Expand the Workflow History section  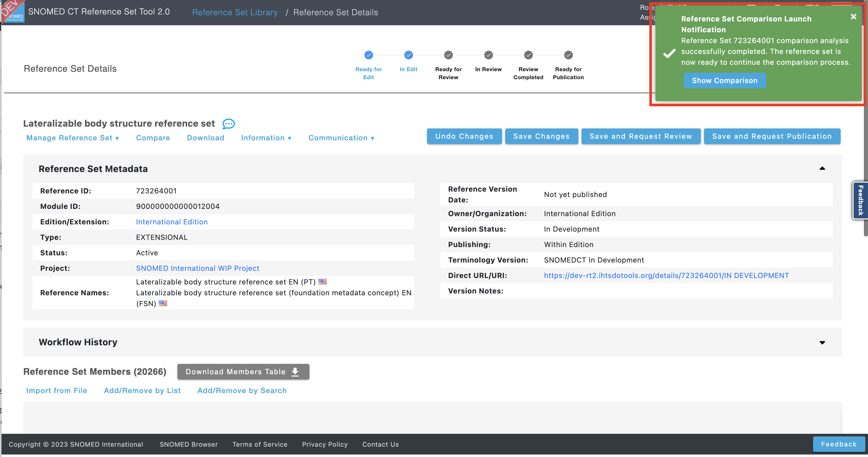822,342
